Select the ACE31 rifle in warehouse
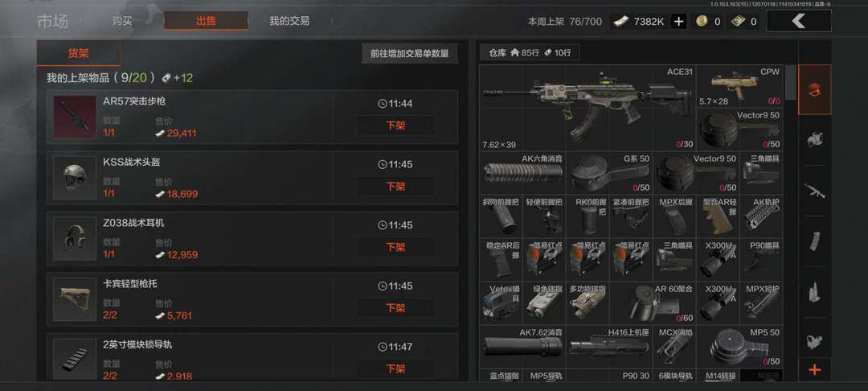Viewport: 868px width, 391px height. (x=588, y=108)
